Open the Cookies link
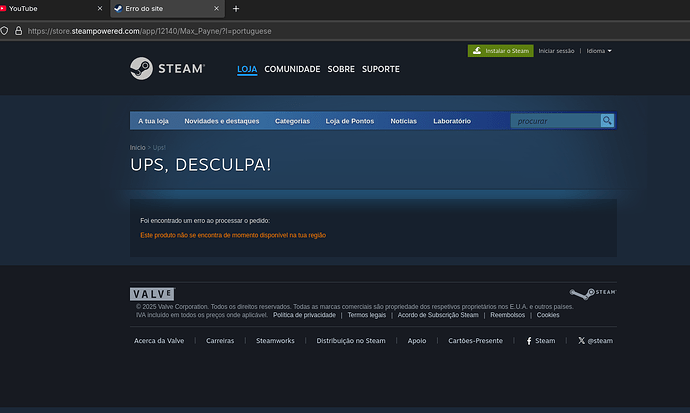 (x=548, y=315)
